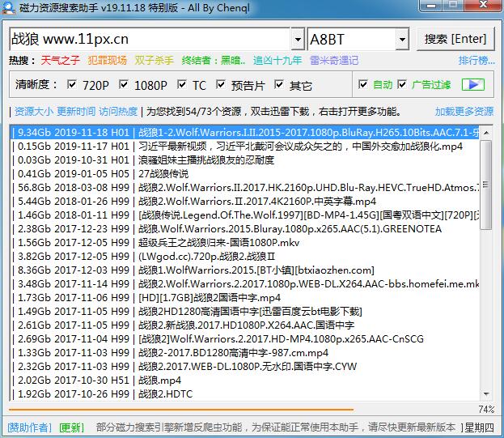504x438 pixels.
Task: Close the 磁力资源搜索助手 window
Action: [483, 6]
